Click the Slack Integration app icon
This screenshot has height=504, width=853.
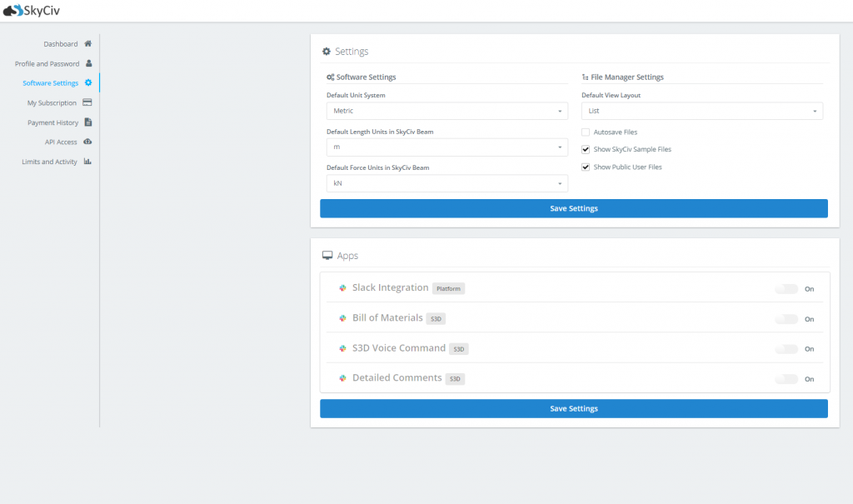(x=342, y=288)
